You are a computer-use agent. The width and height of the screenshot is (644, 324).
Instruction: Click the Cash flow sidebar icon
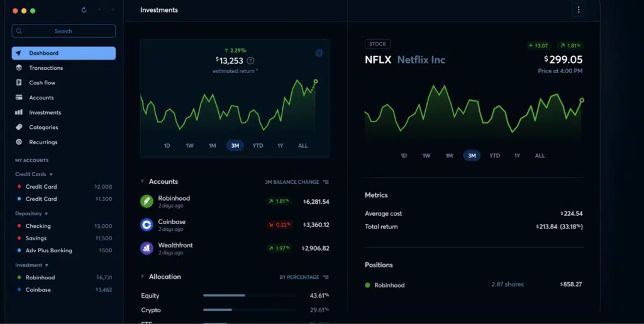point(19,82)
